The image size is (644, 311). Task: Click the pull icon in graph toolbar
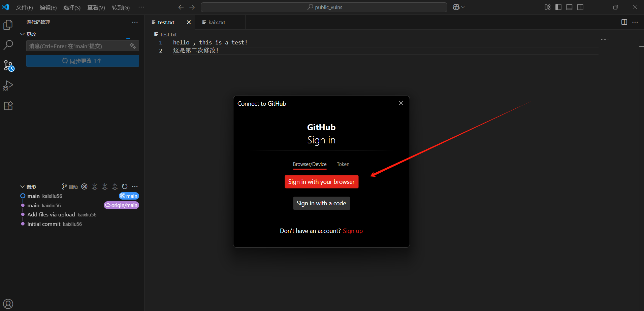[x=105, y=186]
